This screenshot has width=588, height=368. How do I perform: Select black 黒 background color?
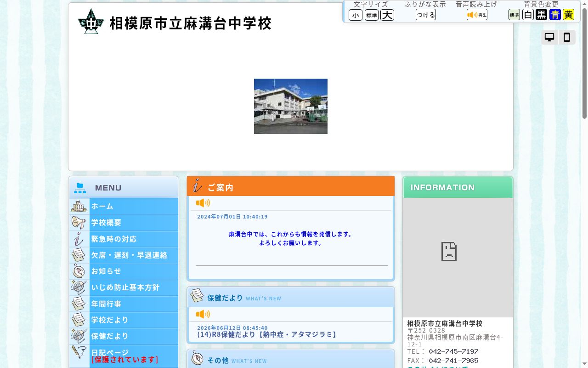(542, 15)
